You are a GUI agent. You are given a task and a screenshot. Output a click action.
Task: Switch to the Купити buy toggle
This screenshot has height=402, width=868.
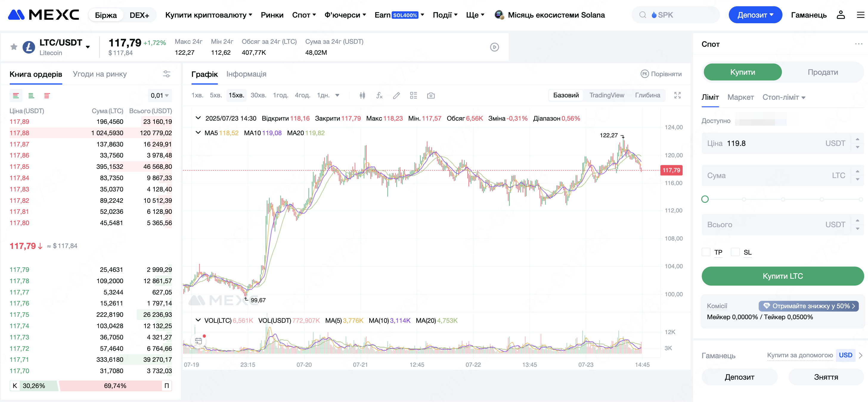click(742, 72)
